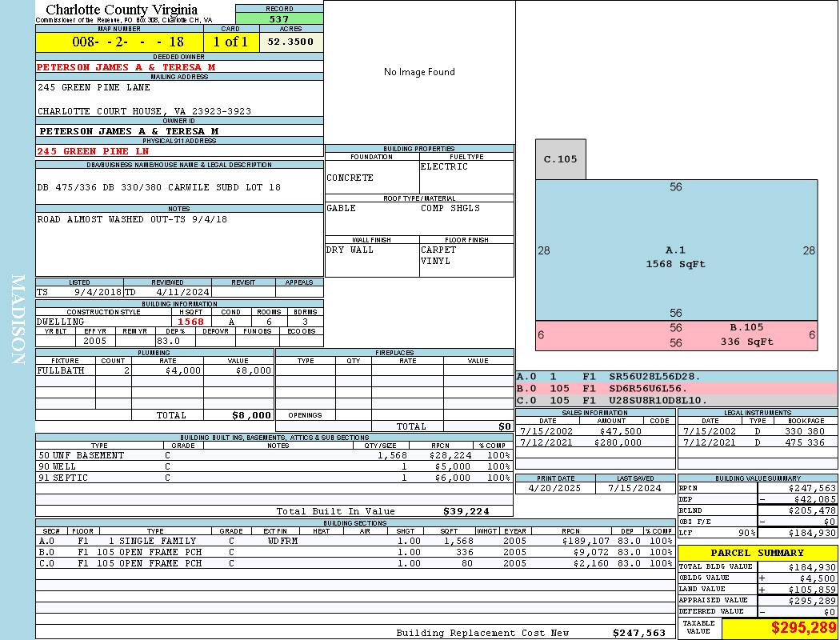Select the deeded owner PETERSON JAMES A & TERESA M
Screen dimensions: 840x640
[126, 67]
